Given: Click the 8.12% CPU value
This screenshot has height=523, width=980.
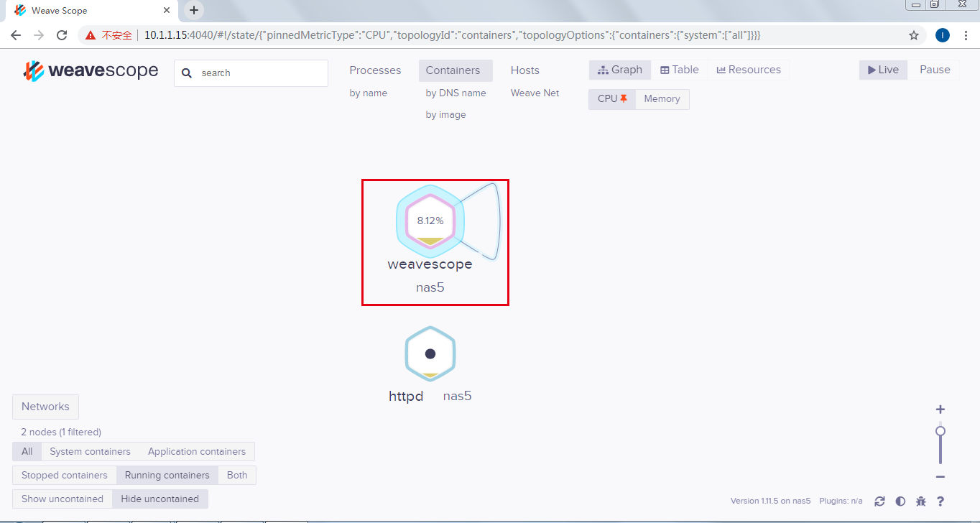Looking at the screenshot, I should 430,221.
